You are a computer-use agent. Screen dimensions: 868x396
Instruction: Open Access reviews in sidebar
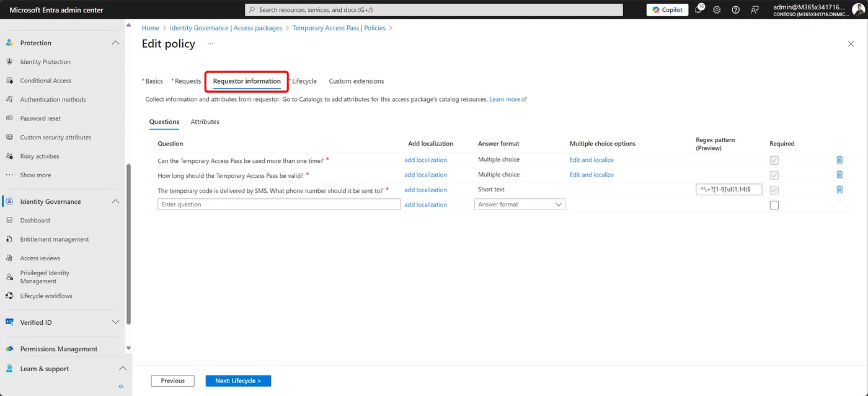[40, 258]
